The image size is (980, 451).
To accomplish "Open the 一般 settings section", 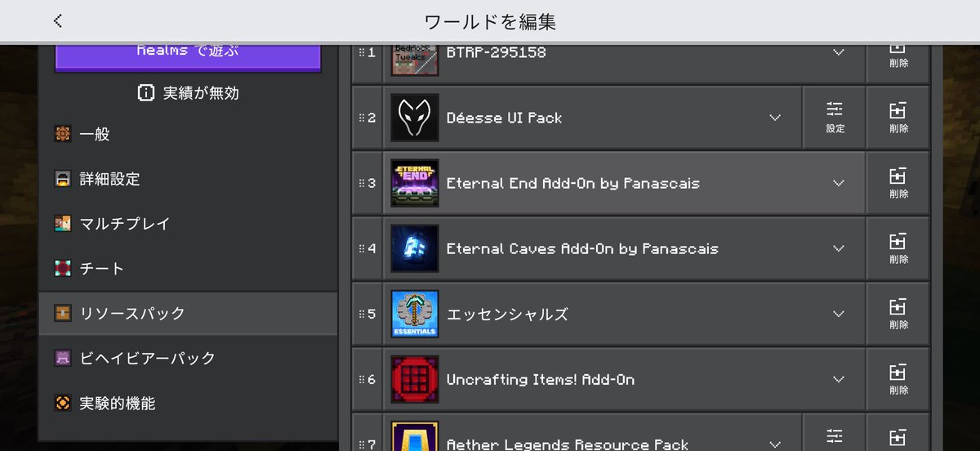I will [x=188, y=134].
